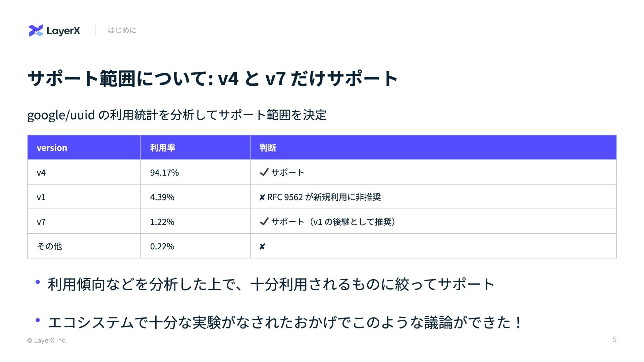Click the slide title about v4 and v7
The width and height of the screenshot is (644, 362).
pyautogui.click(x=213, y=78)
